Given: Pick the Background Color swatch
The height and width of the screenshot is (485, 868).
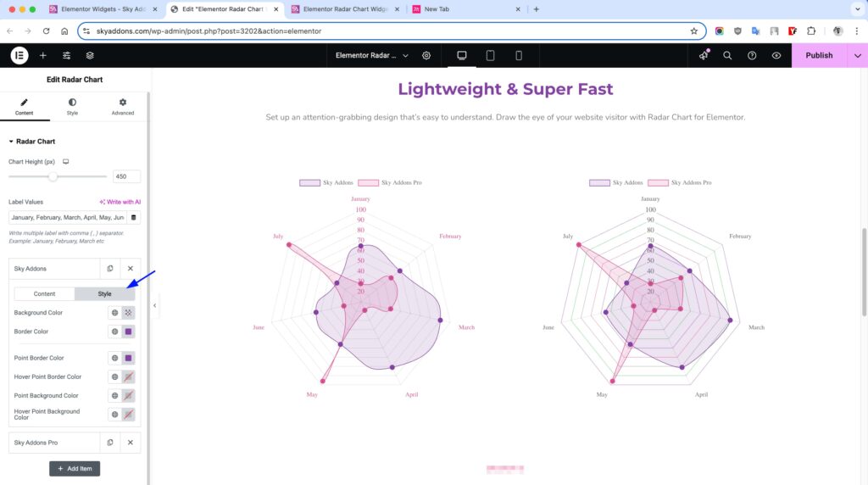Looking at the screenshot, I should click(129, 313).
